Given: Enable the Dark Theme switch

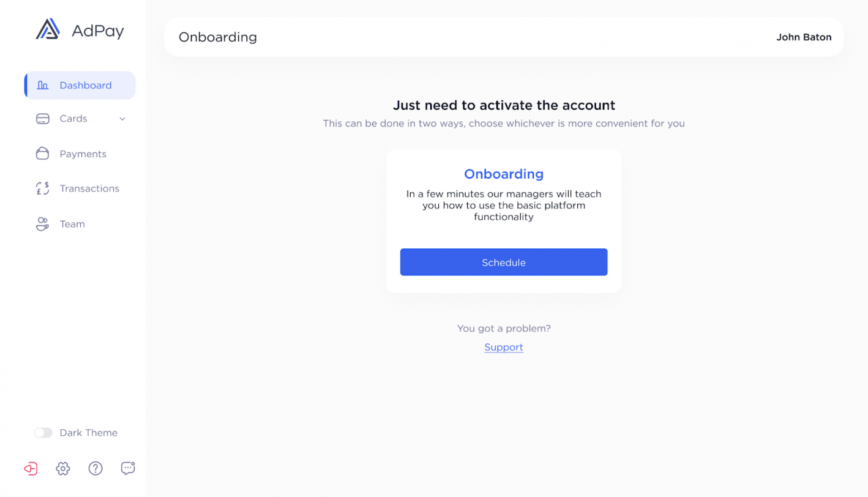Looking at the screenshot, I should (x=43, y=433).
